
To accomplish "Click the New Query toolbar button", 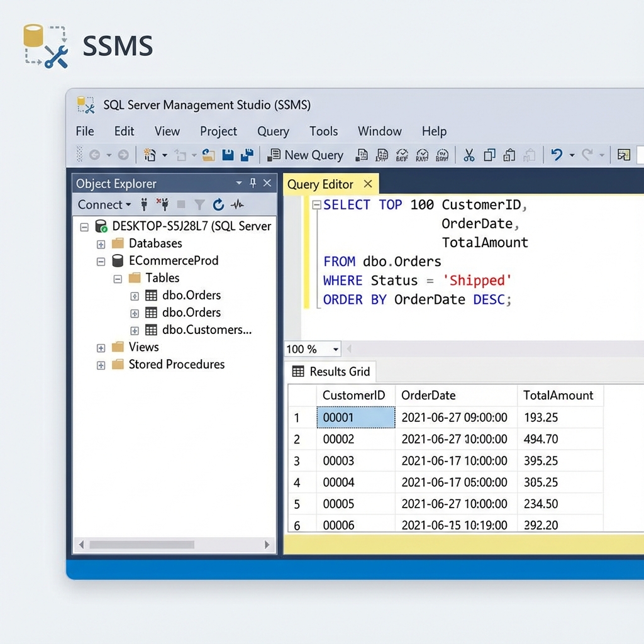I will point(306,155).
